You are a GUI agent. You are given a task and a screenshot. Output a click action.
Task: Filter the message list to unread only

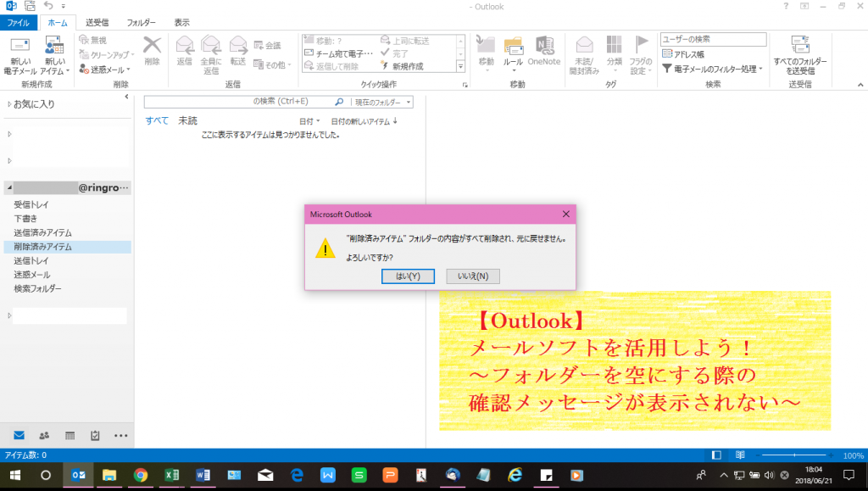(x=186, y=120)
